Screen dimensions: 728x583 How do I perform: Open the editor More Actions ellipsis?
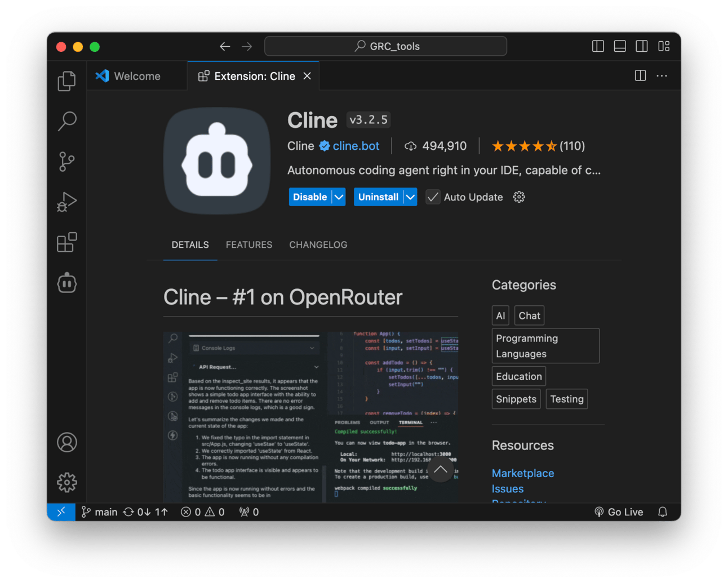(662, 75)
